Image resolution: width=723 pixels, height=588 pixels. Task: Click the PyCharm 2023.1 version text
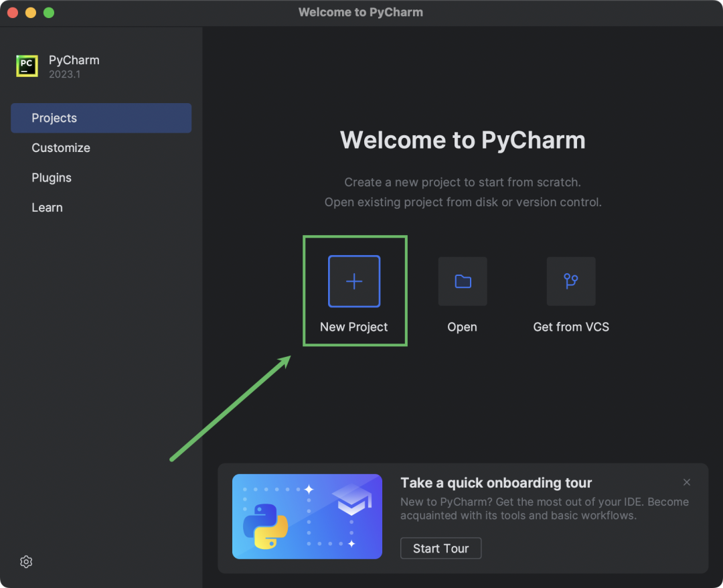pos(64,74)
